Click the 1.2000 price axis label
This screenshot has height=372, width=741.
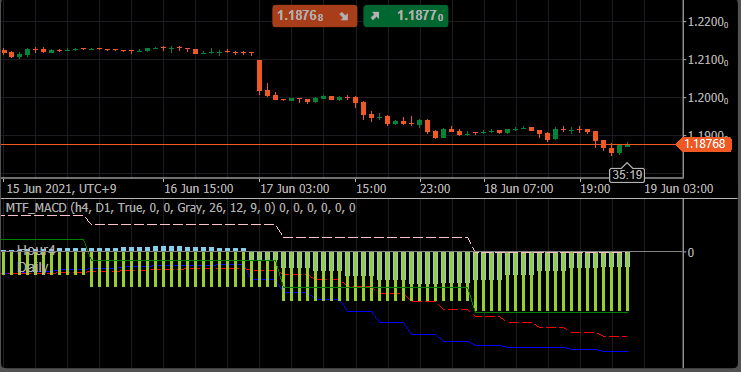707,98
